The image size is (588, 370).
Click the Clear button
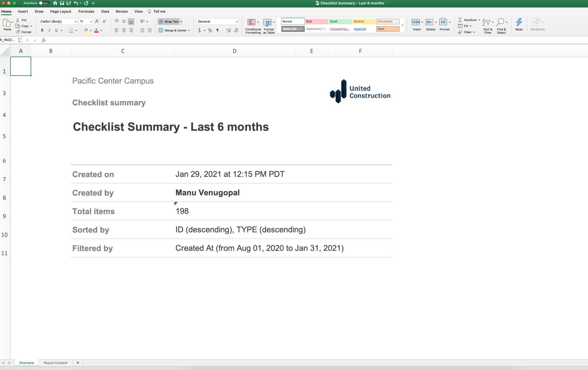(x=467, y=32)
